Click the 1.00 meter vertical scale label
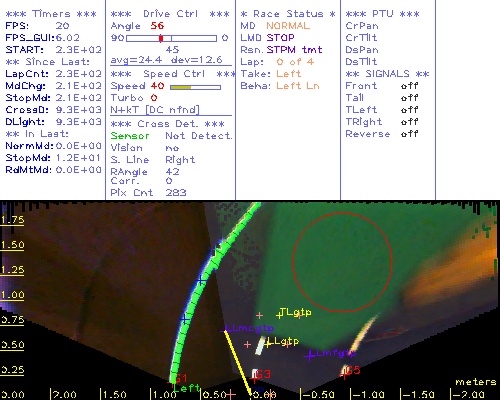Viewport: 500px width, 400px height. pyautogui.click(x=12, y=295)
